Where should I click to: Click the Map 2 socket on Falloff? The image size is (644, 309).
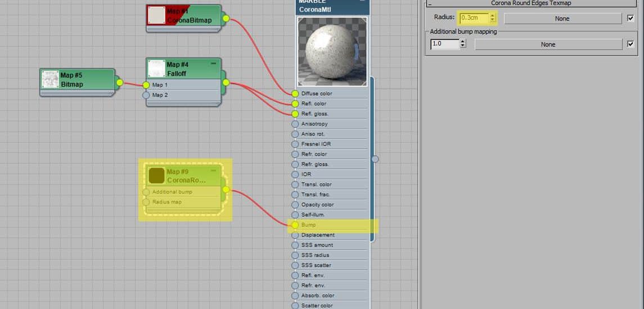pos(146,96)
